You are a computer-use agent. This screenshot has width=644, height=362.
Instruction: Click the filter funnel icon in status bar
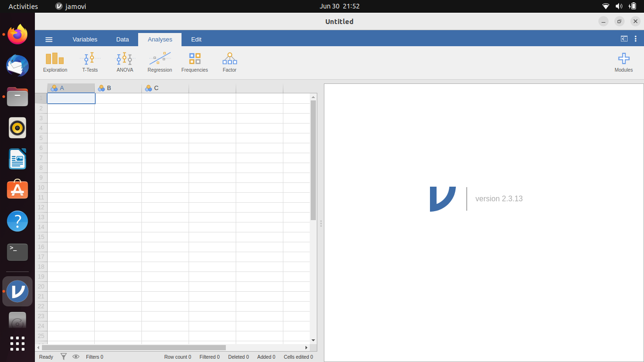pyautogui.click(x=64, y=357)
